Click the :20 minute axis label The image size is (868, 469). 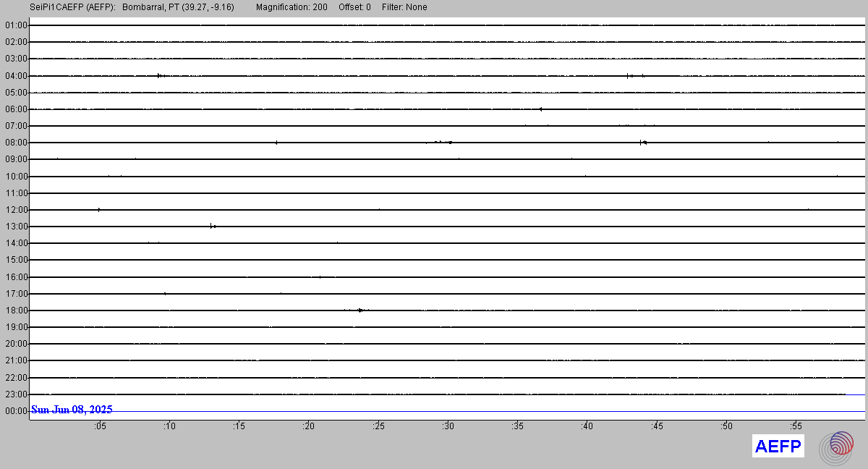click(308, 426)
